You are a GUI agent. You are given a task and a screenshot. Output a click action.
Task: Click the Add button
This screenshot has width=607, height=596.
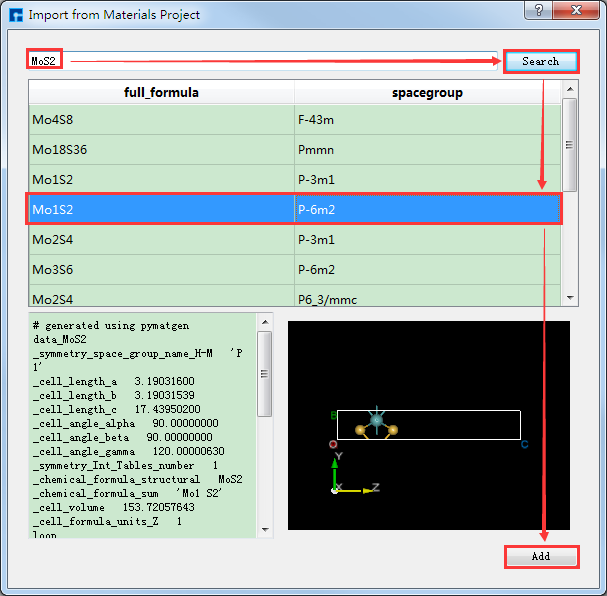click(541, 556)
